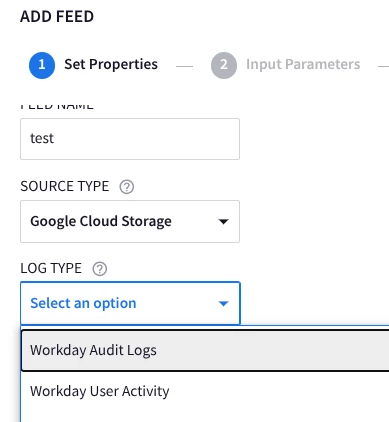Select step 1 Set Properties
The image size is (389, 422).
click(93, 65)
